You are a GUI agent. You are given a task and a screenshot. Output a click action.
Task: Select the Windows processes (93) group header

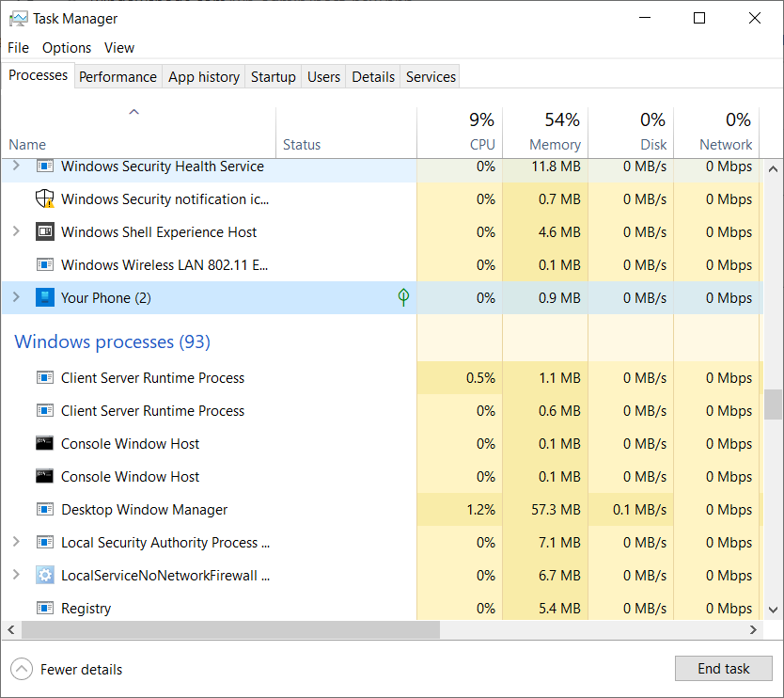coord(113,341)
